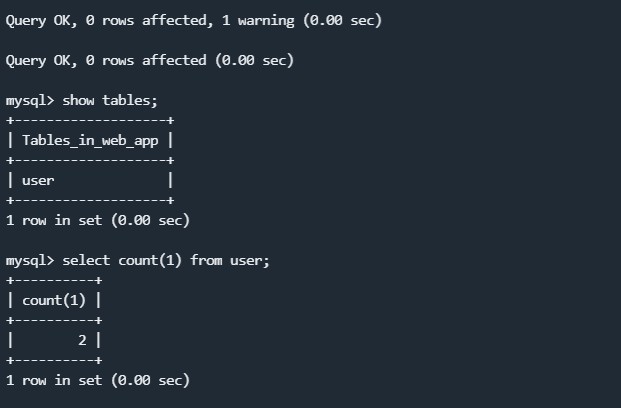This screenshot has height=408, width=621.
Task: Click the count(1) result column header
Action: click(x=54, y=300)
